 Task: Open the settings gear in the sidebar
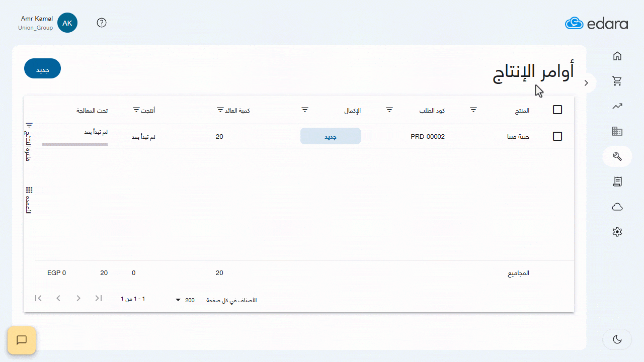tap(617, 232)
